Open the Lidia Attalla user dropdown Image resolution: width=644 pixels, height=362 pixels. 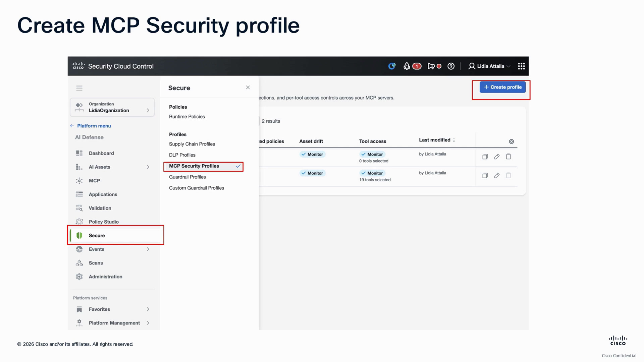tap(489, 66)
